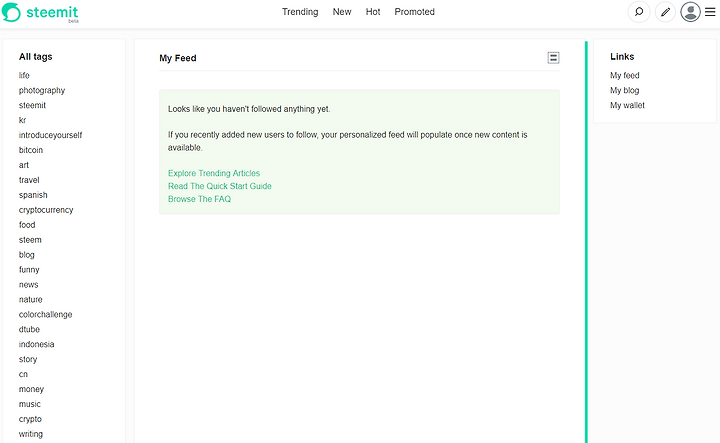The height and width of the screenshot is (443, 720).
Task: Open the cryptocurrency tag
Action: (46, 210)
